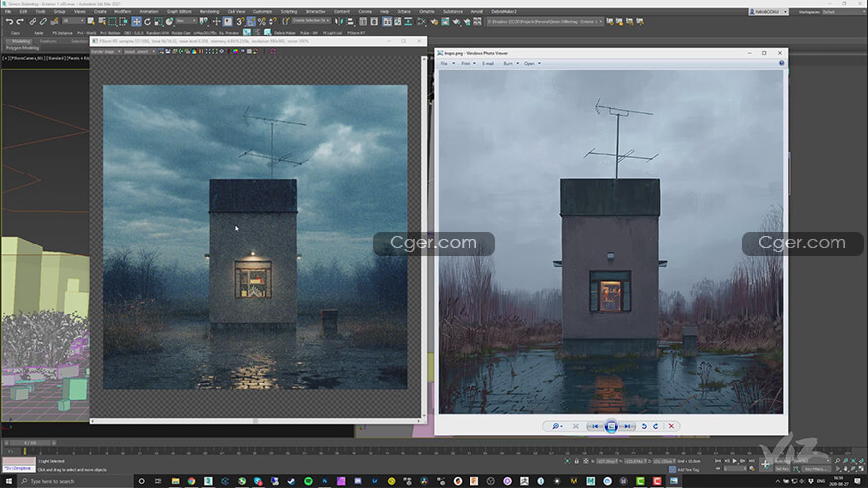The width and height of the screenshot is (868, 488).
Task: Click the color wheel icon in FStorm toolbar
Action: click(236, 51)
